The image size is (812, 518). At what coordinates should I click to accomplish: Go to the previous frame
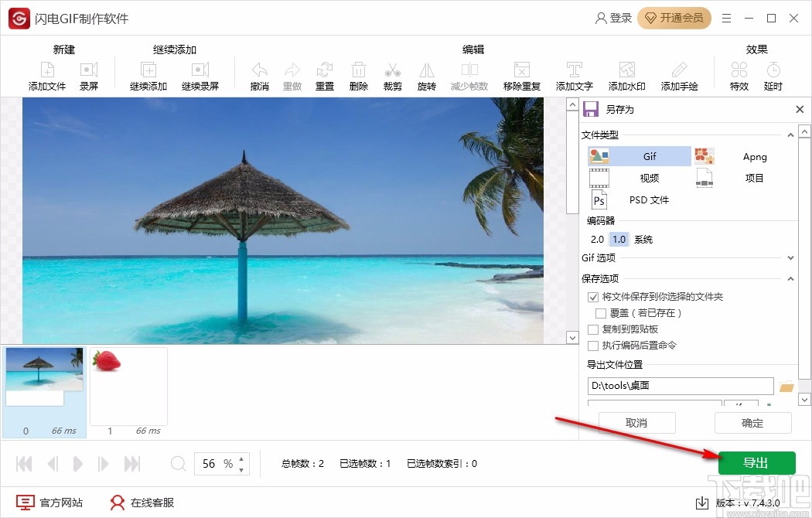click(x=53, y=464)
